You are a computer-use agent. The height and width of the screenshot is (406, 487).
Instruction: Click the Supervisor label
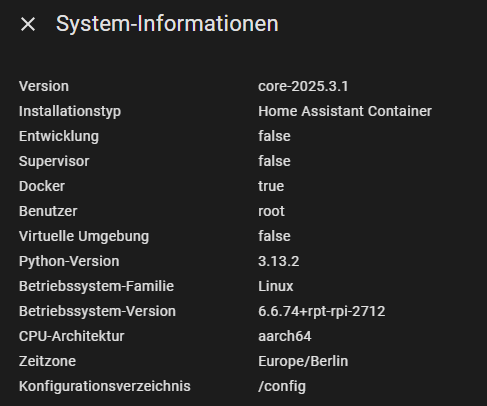pyautogui.click(x=54, y=162)
